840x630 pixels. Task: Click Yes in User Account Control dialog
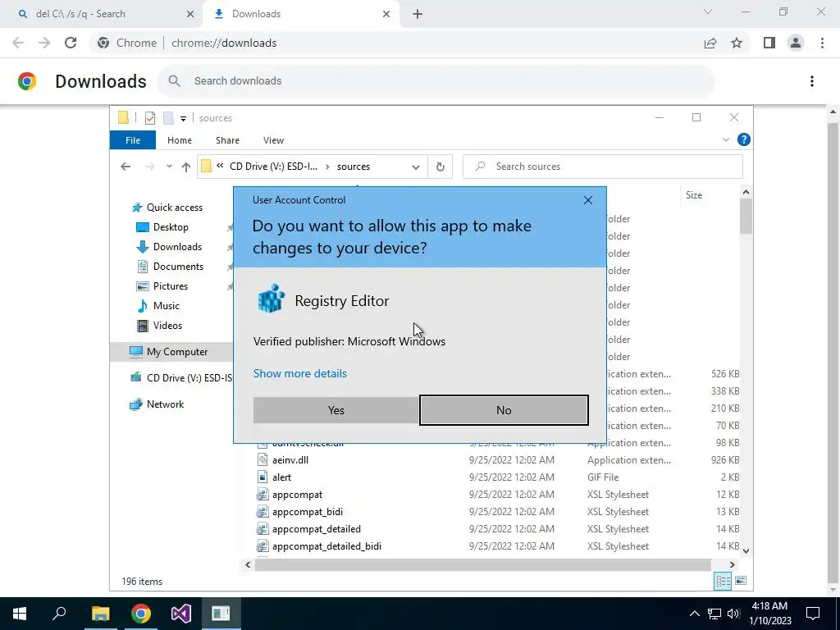[x=336, y=410]
